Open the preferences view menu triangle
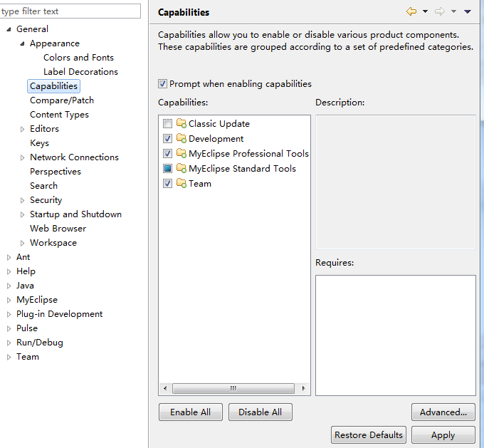The height and width of the screenshot is (448, 484). [x=468, y=11]
